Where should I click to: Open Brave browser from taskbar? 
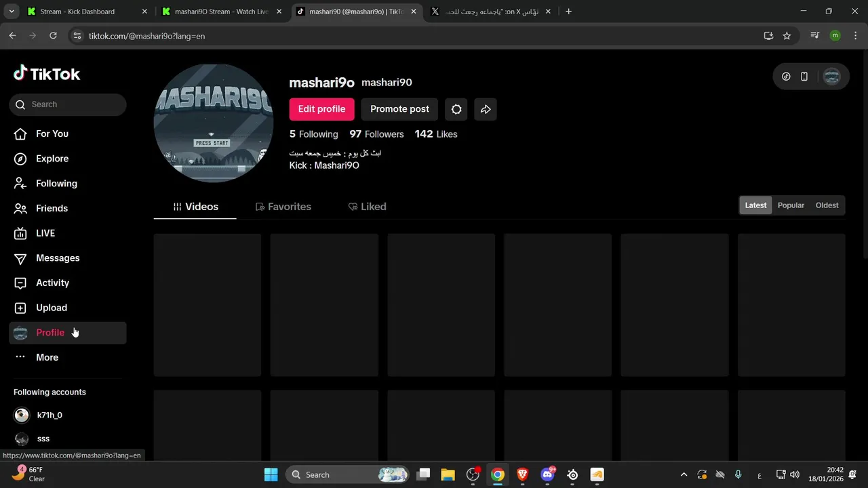[x=523, y=474]
